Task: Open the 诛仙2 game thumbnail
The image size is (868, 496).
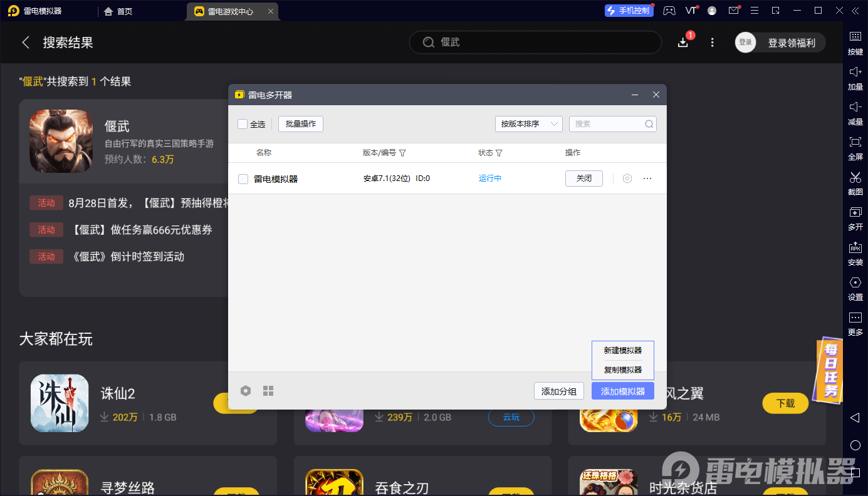Action: [60, 403]
